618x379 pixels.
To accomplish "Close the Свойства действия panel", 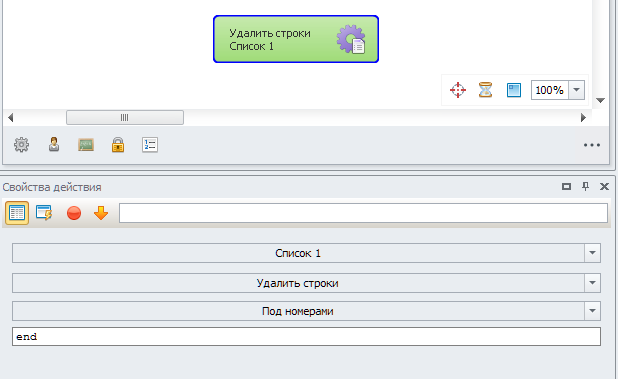I will coord(604,187).
